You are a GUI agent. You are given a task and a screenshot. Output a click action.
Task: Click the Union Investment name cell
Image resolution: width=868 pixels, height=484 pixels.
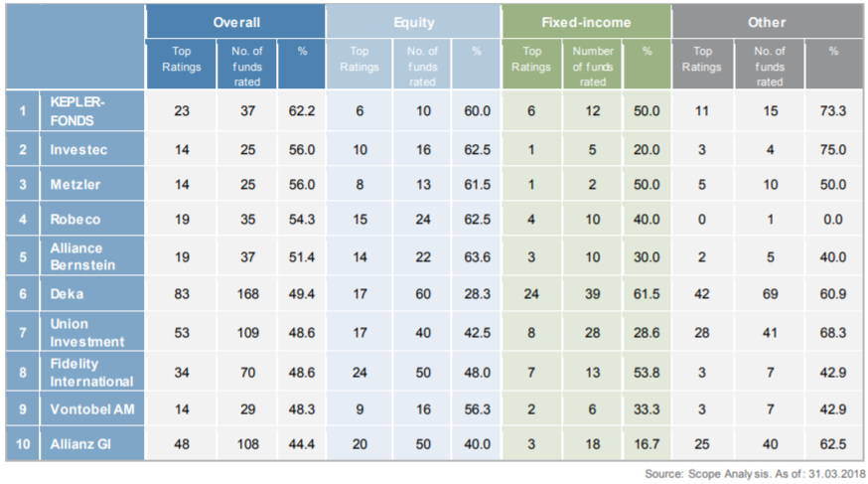pyautogui.click(x=87, y=332)
